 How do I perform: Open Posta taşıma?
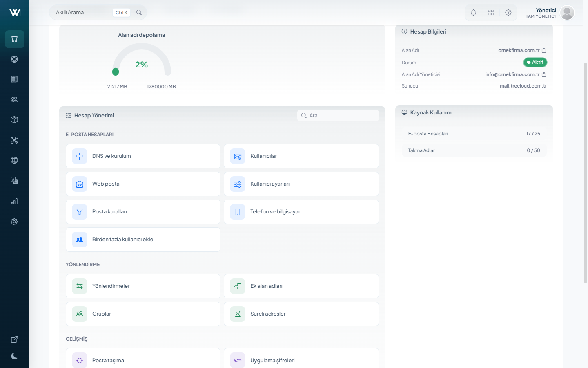[x=143, y=358]
